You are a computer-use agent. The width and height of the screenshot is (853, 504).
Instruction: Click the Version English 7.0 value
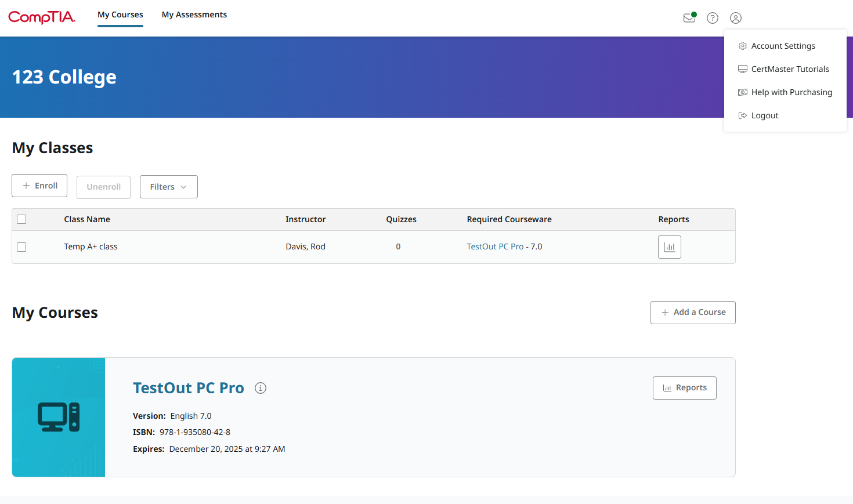click(x=191, y=416)
